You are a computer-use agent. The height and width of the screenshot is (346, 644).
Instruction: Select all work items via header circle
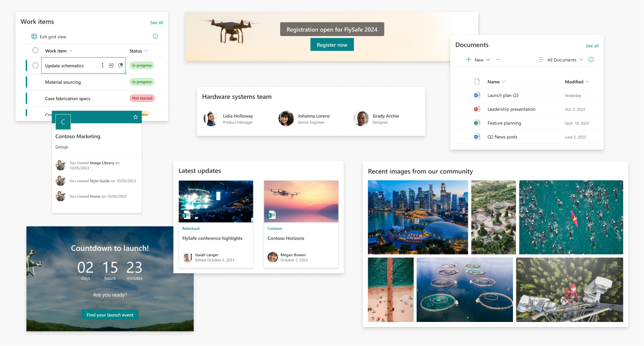36,50
